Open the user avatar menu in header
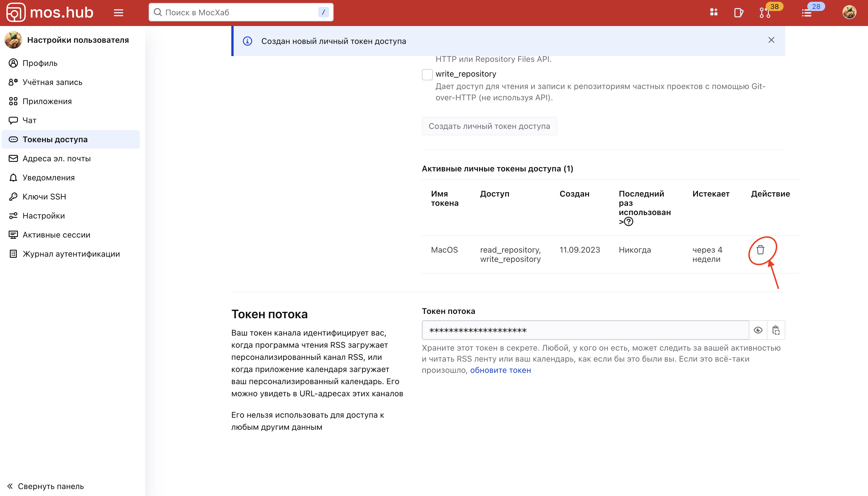Viewport: 868px width, 496px height. pos(849,13)
